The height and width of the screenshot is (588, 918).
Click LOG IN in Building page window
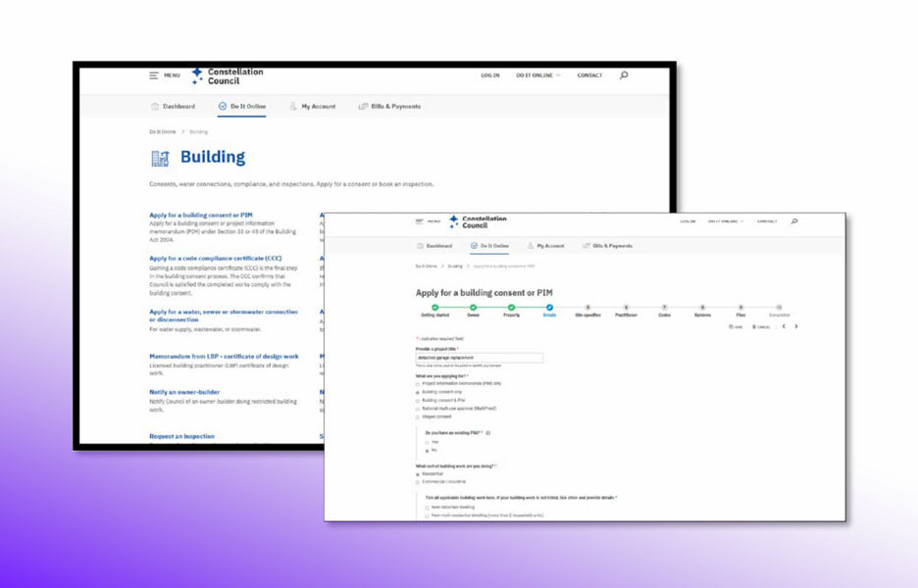tap(490, 75)
